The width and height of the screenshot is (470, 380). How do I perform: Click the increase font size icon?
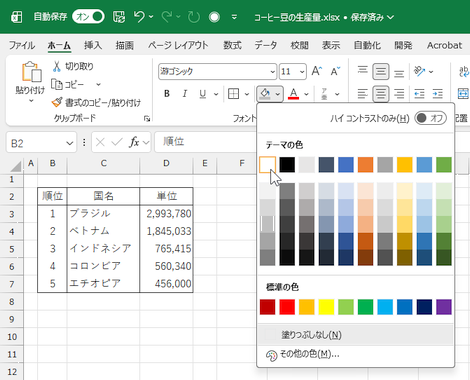coord(317,71)
